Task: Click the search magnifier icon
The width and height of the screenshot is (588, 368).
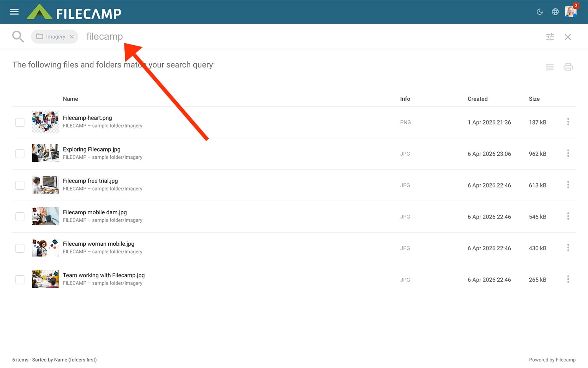Action: pos(18,37)
